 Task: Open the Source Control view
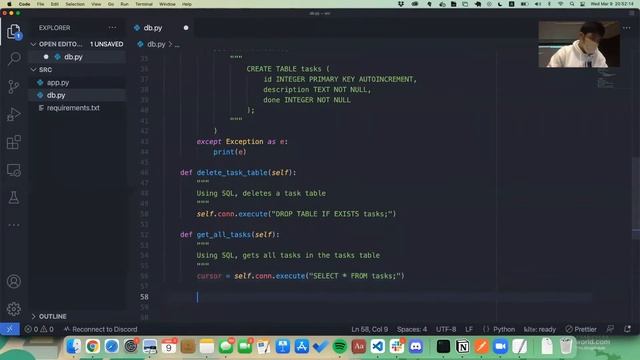[x=13, y=87]
